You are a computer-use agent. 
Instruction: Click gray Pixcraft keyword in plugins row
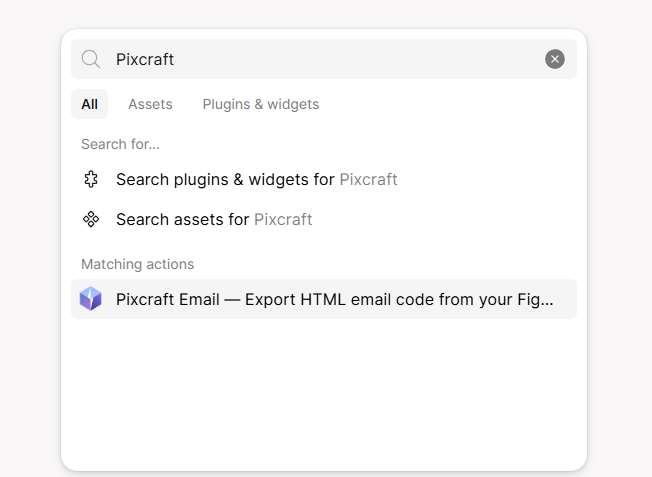tap(368, 180)
